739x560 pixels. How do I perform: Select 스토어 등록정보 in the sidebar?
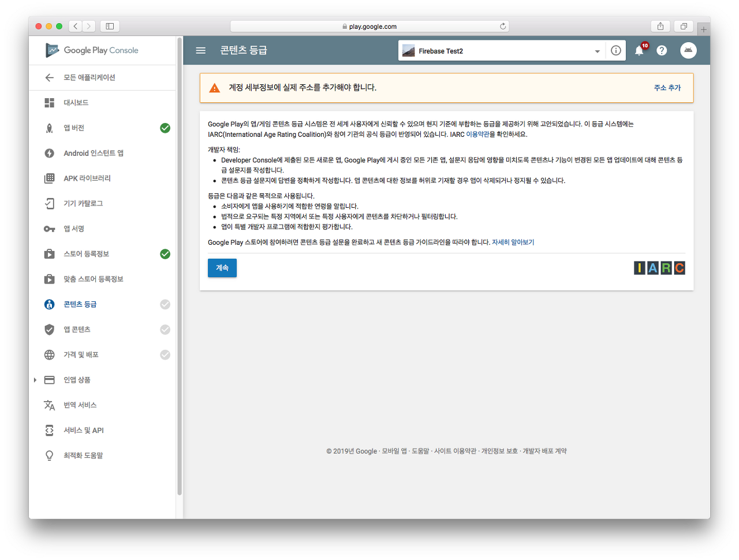86,254
